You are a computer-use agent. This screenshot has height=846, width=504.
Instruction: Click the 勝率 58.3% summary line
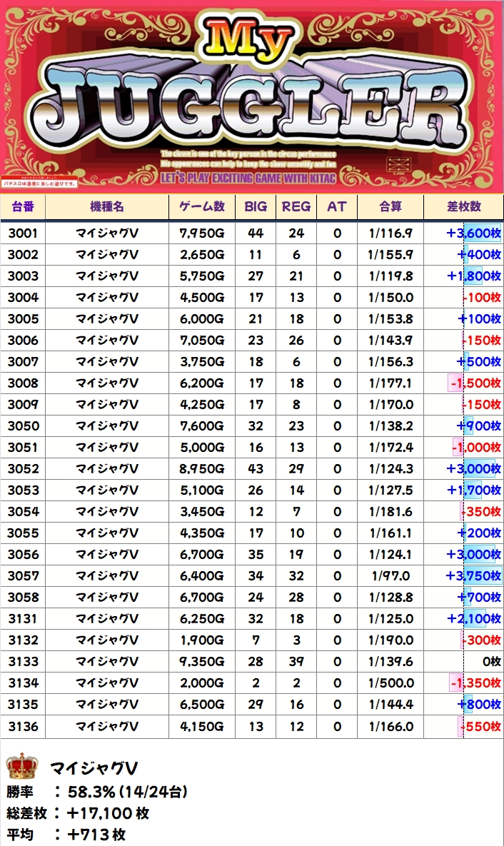tap(97, 792)
